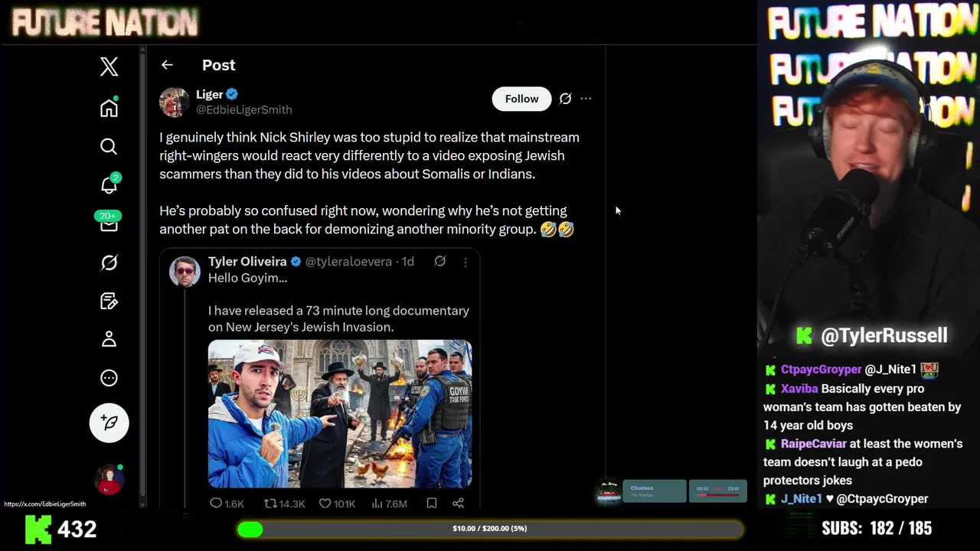This screenshot has height=551, width=980.
Task: Open Notifications bell with 2 badge
Action: pos(109,184)
